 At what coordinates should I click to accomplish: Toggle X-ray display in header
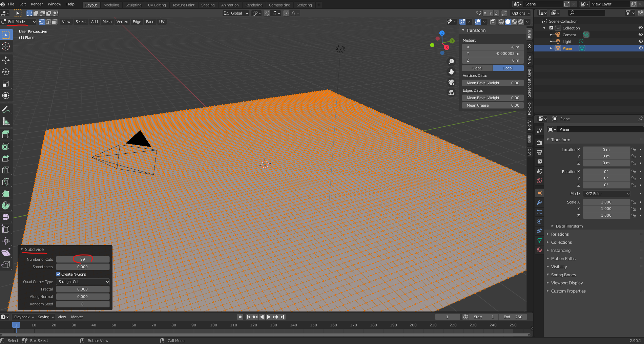pyautogui.click(x=493, y=22)
